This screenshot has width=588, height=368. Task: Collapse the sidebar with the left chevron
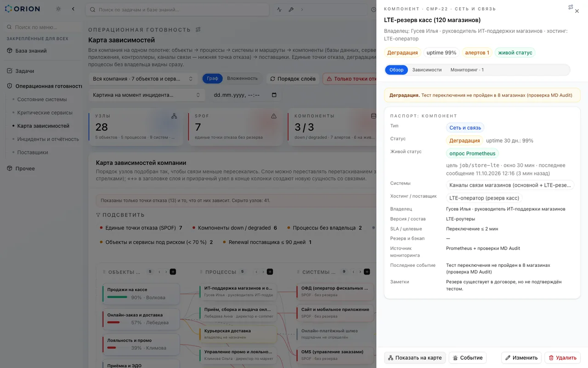pos(73,9)
